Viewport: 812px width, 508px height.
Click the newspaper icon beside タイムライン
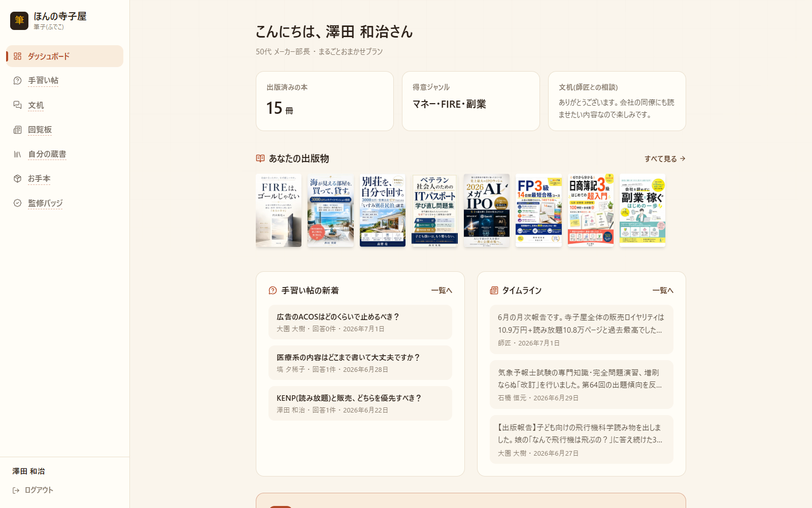[x=494, y=291]
